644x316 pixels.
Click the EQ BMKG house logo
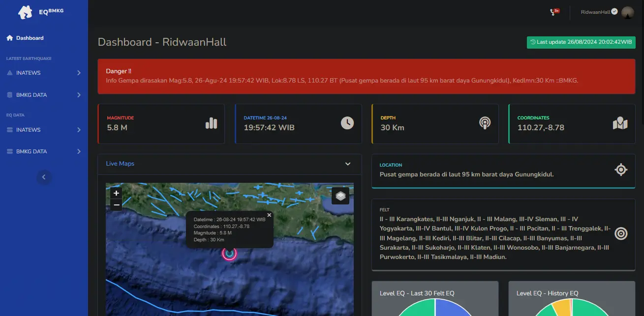click(25, 12)
